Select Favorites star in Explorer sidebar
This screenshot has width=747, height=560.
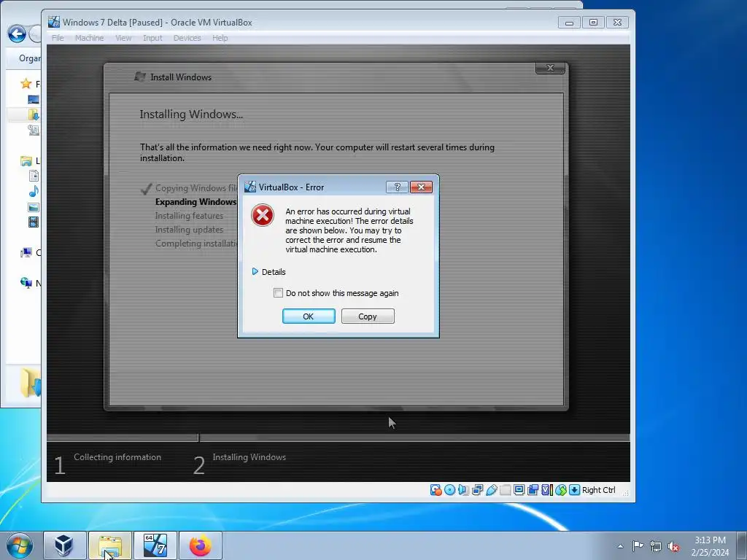point(26,84)
